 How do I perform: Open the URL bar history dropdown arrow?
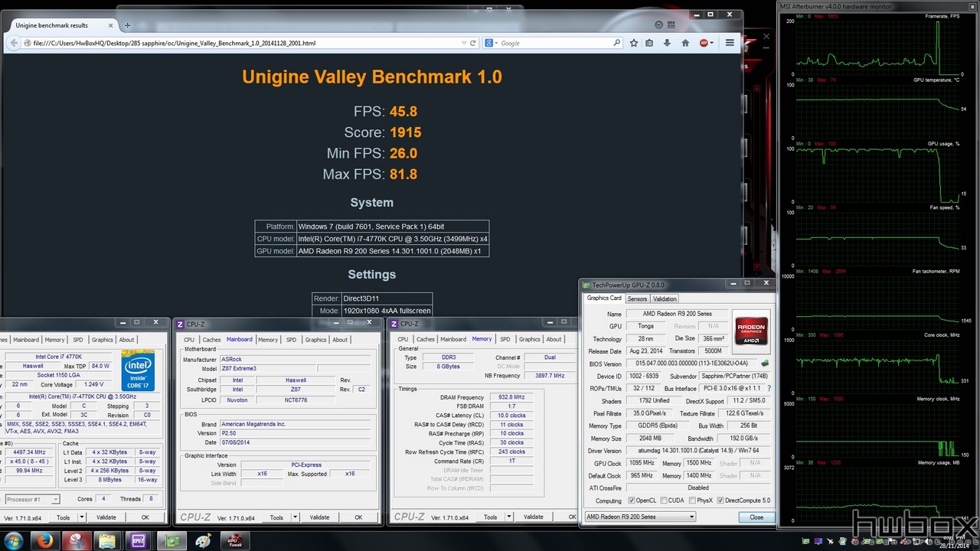click(464, 44)
